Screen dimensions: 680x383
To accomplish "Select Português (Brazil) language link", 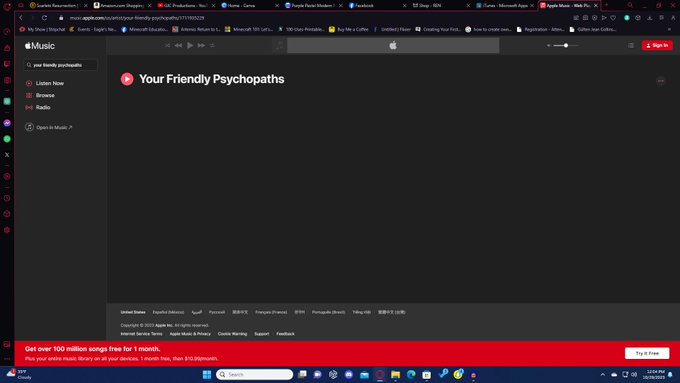I will (x=329, y=312).
